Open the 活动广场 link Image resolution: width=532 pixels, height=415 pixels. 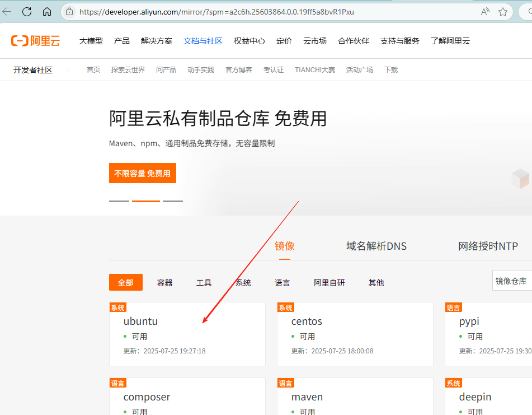[360, 70]
